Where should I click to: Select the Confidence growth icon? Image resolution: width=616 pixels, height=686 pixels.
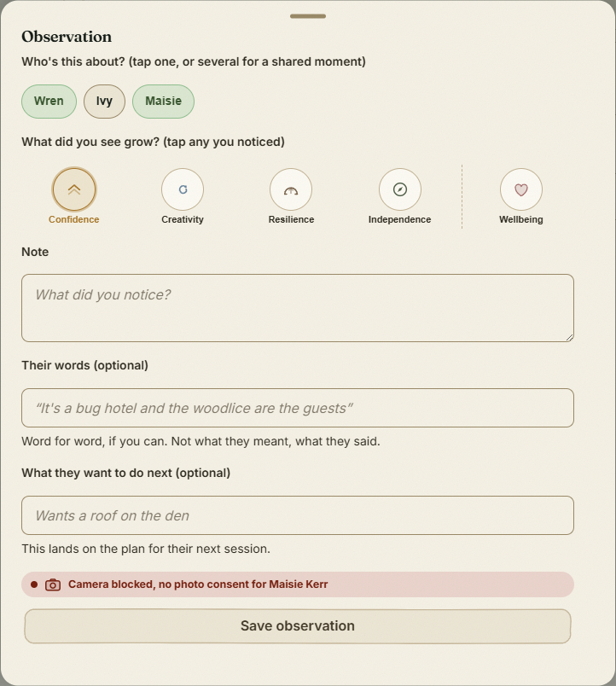(x=74, y=189)
